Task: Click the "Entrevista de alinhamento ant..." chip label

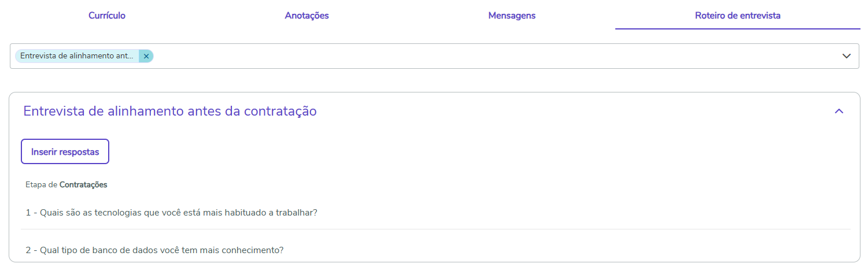Action: click(77, 56)
